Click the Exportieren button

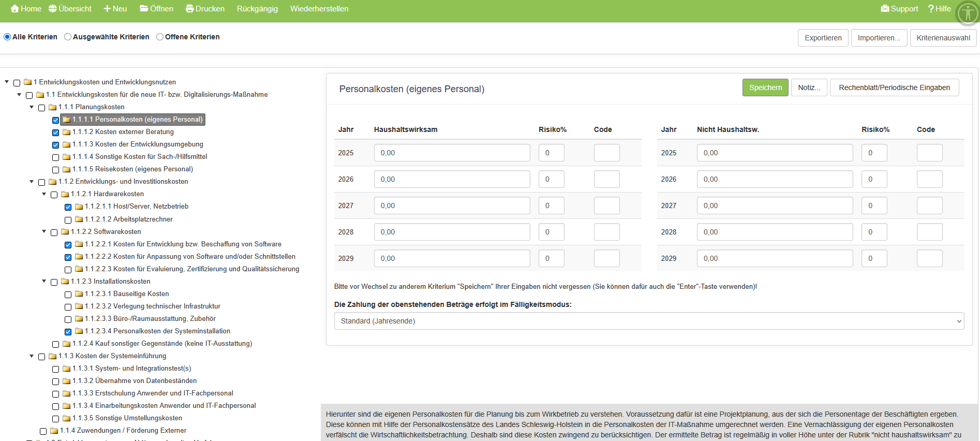point(823,38)
